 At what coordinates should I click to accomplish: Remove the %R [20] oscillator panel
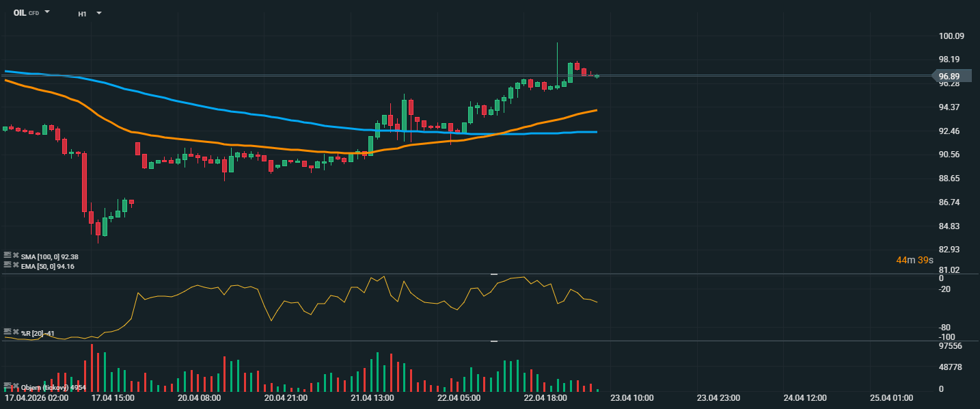coord(16,332)
